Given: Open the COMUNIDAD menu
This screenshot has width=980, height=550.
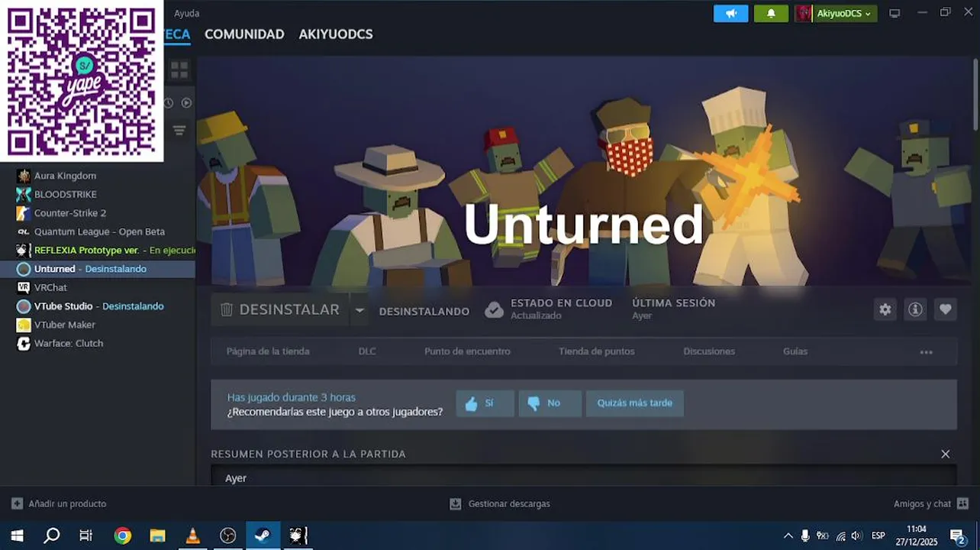Looking at the screenshot, I should (244, 34).
